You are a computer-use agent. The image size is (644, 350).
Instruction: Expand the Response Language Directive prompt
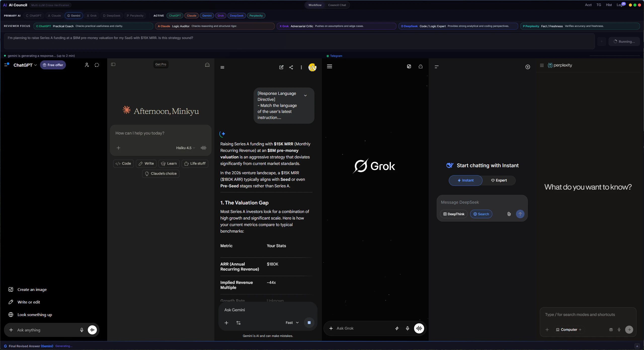tap(305, 96)
